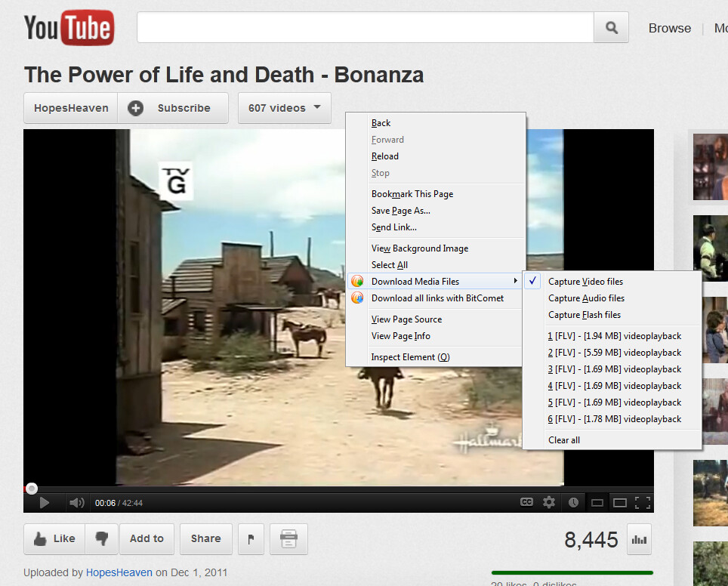Toggle the Capture Video files option
This screenshot has height=586, width=728.
[x=585, y=282]
